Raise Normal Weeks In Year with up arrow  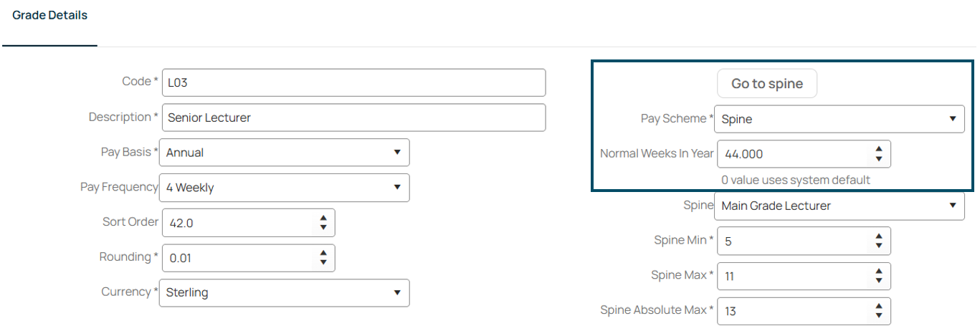[880, 149]
